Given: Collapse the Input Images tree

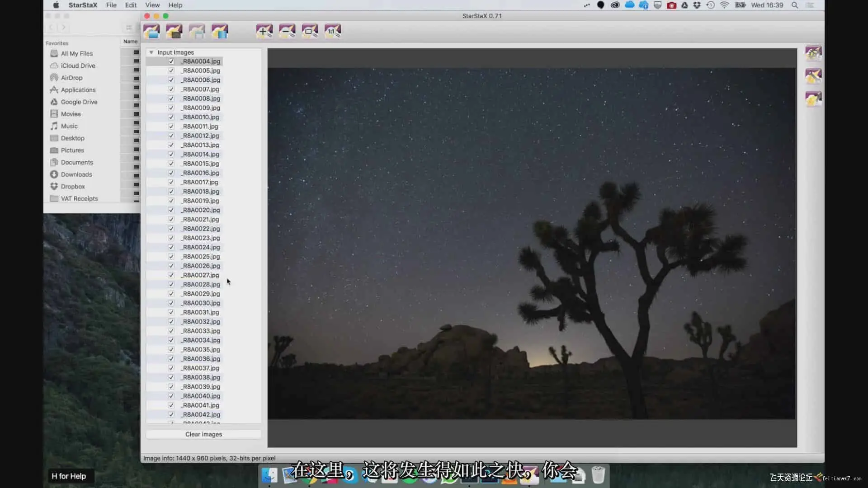Looking at the screenshot, I should click(x=151, y=52).
